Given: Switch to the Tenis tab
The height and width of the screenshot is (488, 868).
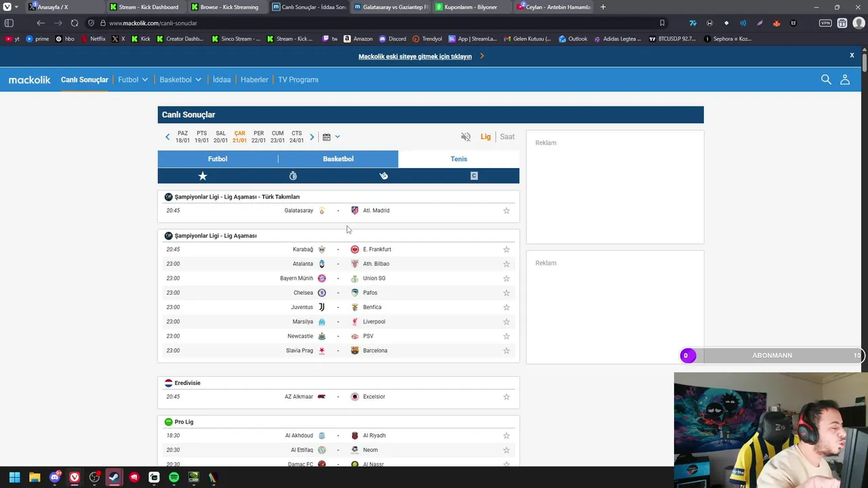Looking at the screenshot, I should (459, 159).
